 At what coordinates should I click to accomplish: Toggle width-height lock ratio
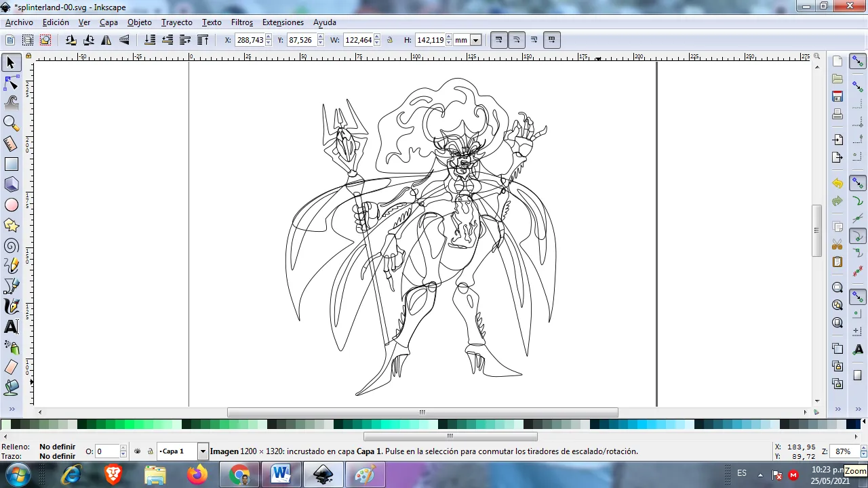(390, 40)
